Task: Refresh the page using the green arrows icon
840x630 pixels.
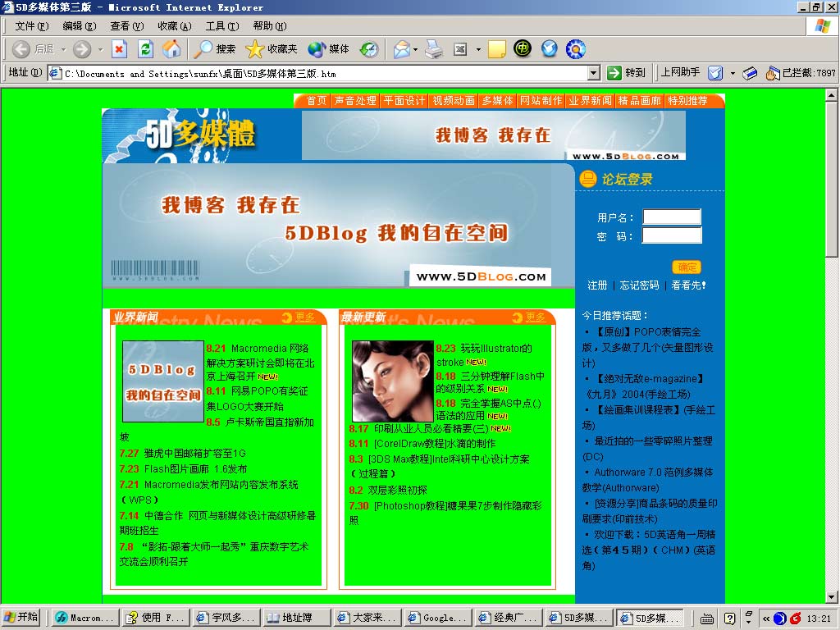Action: click(145, 49)
